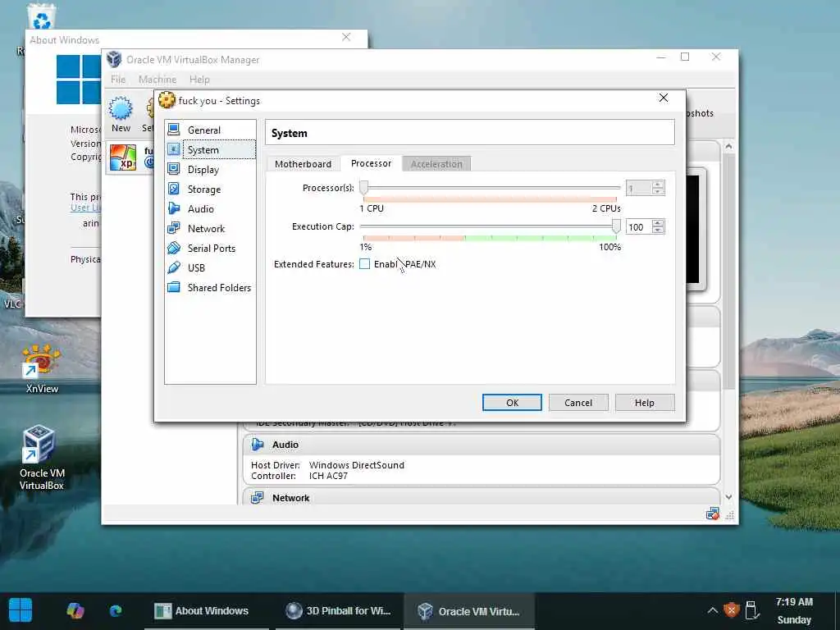The image size is (840, 630).
Task: Enable the PAE/NX checkbox
Action: [x=365, y=264]
